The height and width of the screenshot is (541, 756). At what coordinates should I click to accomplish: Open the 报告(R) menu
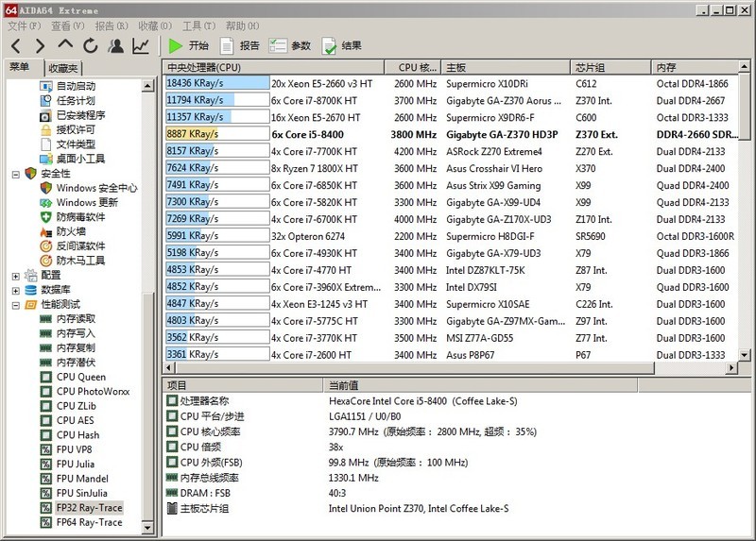coord(112,25)
